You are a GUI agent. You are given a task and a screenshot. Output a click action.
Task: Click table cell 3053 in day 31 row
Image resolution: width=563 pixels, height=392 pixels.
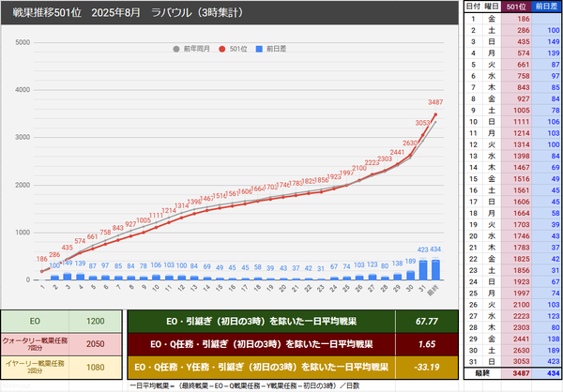516,361
